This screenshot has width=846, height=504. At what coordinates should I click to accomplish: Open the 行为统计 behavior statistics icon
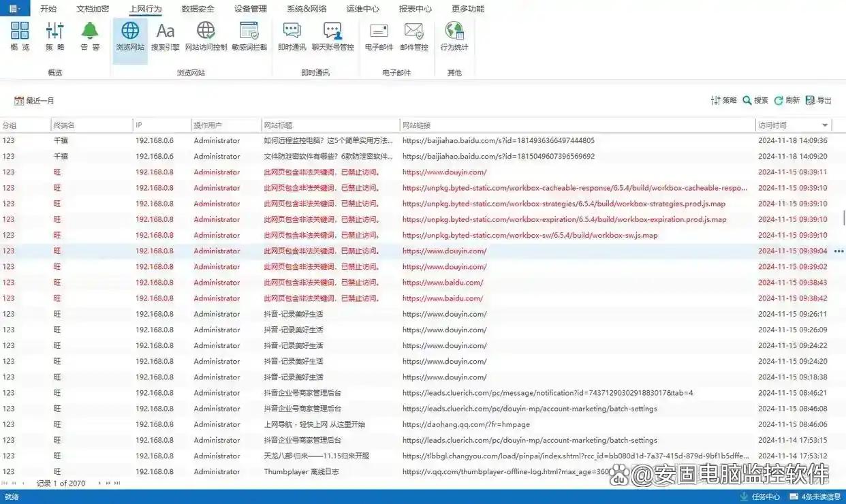tap(454, 37)
